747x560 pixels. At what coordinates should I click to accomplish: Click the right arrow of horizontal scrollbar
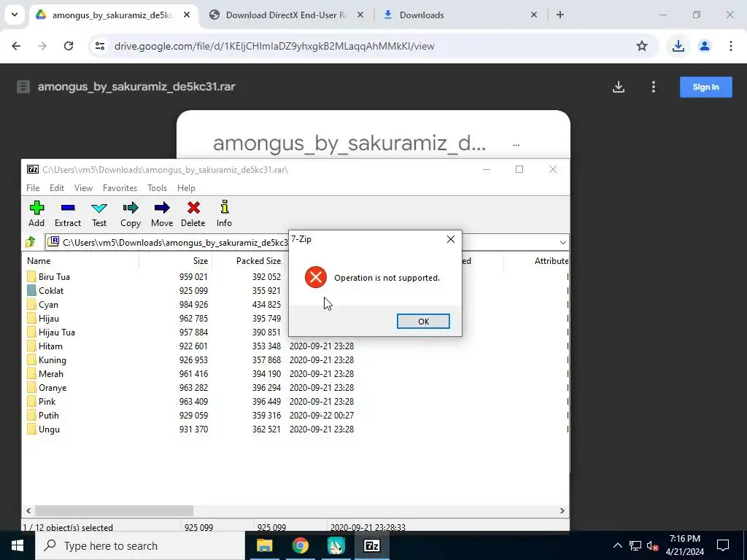[x=562, y=510]
